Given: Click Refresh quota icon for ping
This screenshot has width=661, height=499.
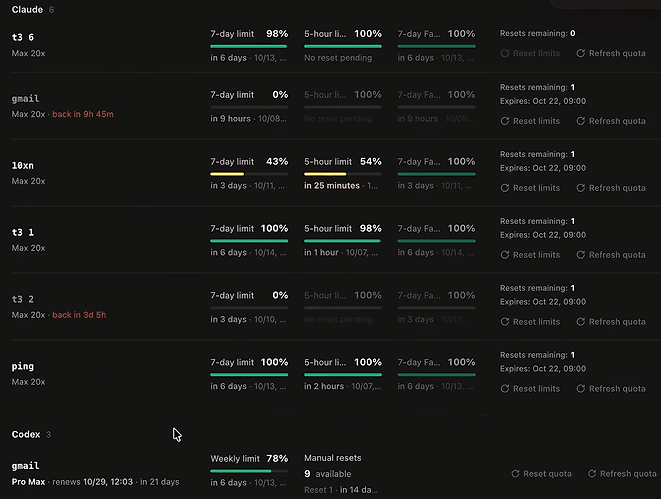Looking at the screenshot, I should click(580, 389).
